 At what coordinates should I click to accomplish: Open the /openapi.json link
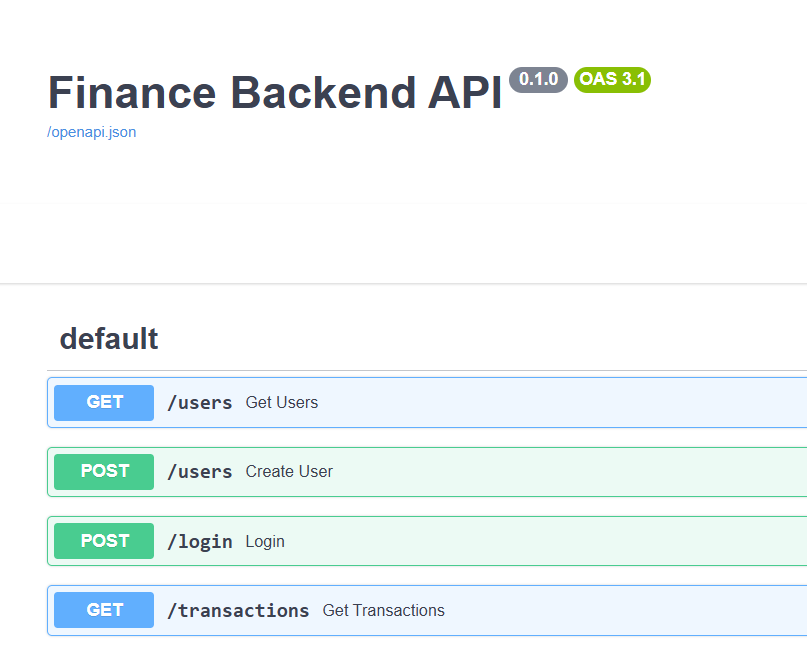[92, 132]
